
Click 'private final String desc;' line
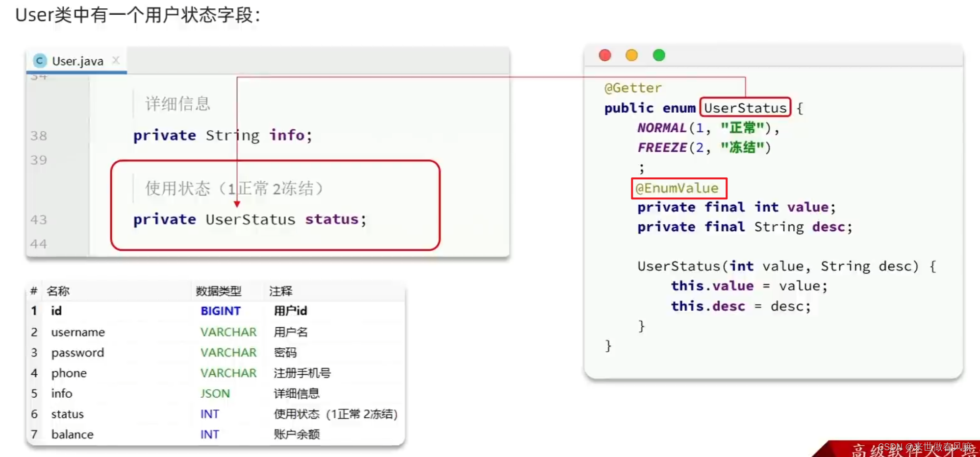[x=745, y=227]
